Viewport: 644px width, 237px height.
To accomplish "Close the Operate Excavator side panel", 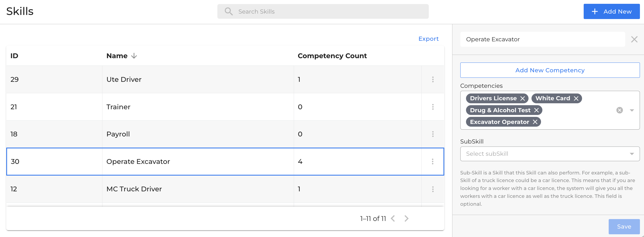I will coord(634,39).
